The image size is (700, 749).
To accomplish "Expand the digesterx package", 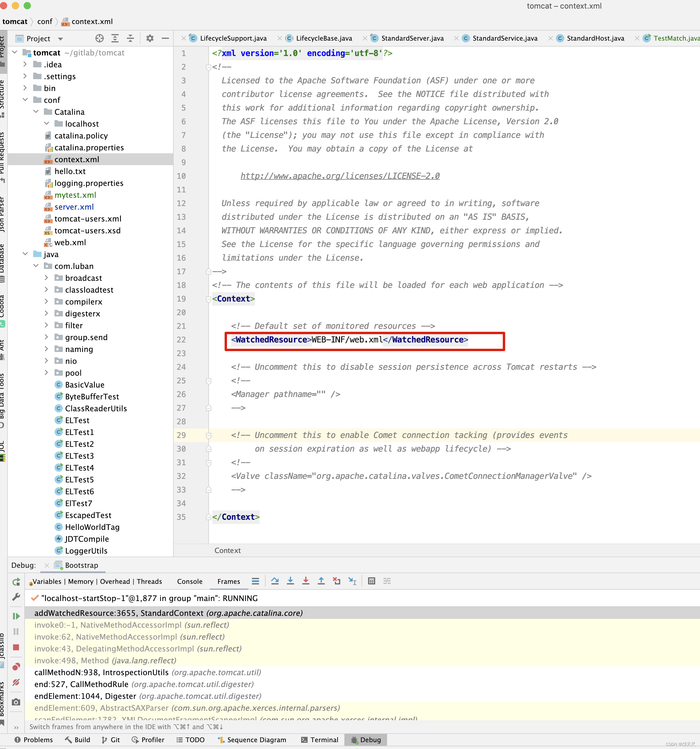I will 46,313.
